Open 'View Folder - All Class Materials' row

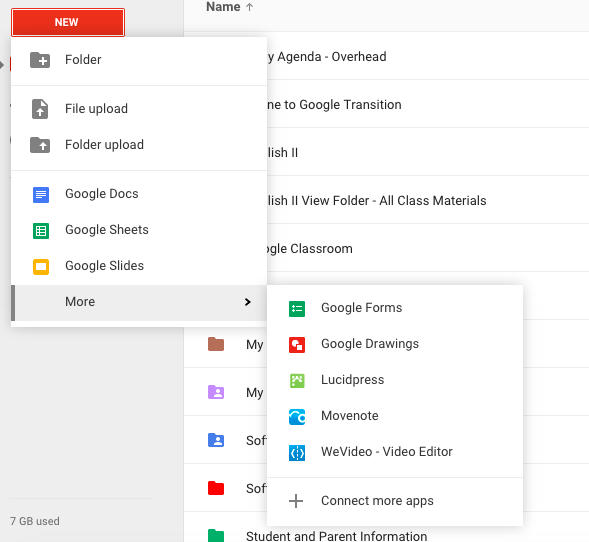click(427, 201)
